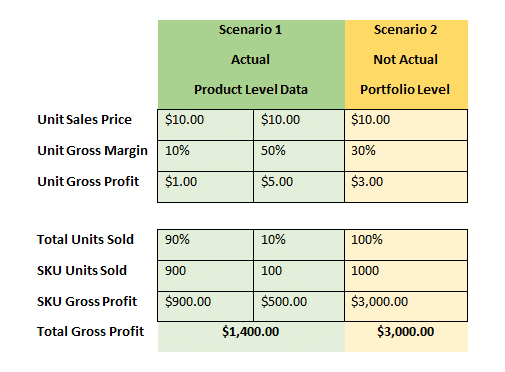
Task: Select the 900 SKU units sold cell
Action: [x=205, y=276]
